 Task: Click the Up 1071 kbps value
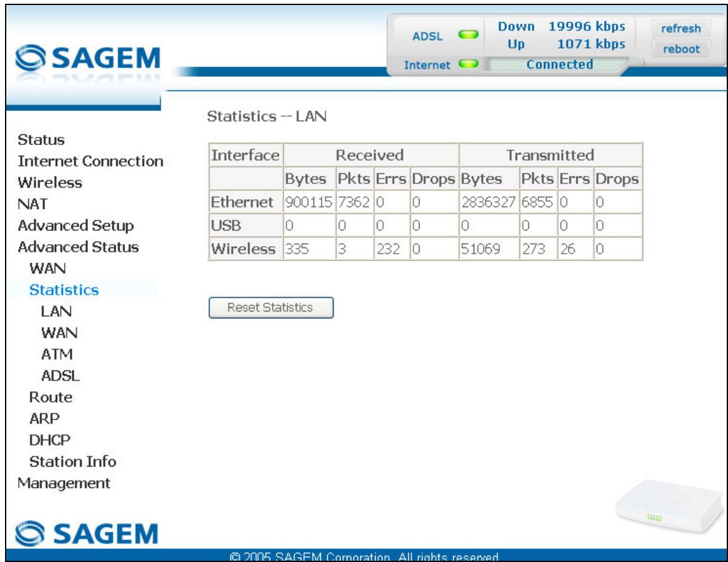591,44
